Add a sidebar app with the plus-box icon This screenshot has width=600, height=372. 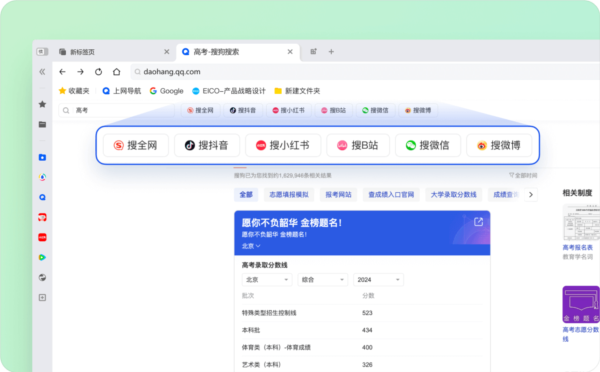point(42,297)
